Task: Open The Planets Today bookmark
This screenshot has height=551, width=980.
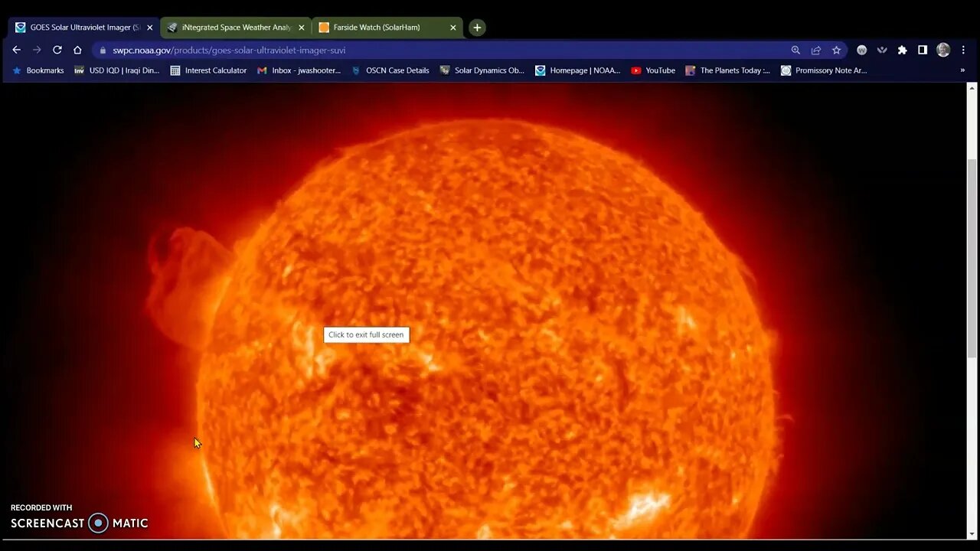Action: pyautogui.click(x=728, y=70)
